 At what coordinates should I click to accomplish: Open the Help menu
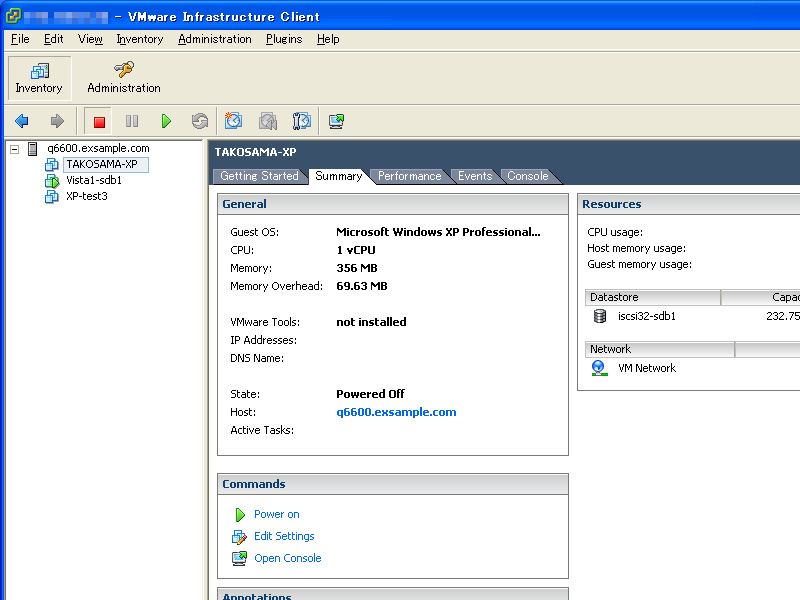[x=328, y=39]
